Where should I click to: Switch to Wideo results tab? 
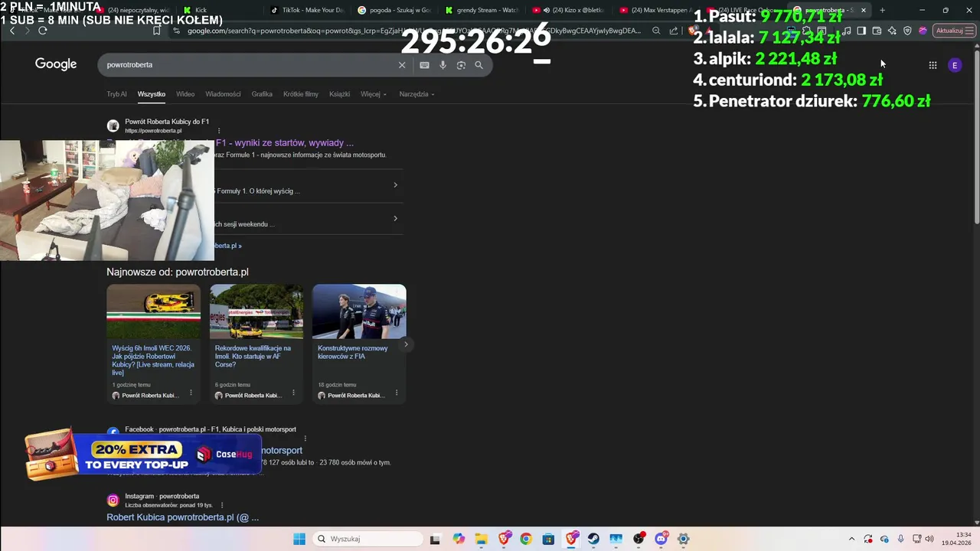pos(185,94)
